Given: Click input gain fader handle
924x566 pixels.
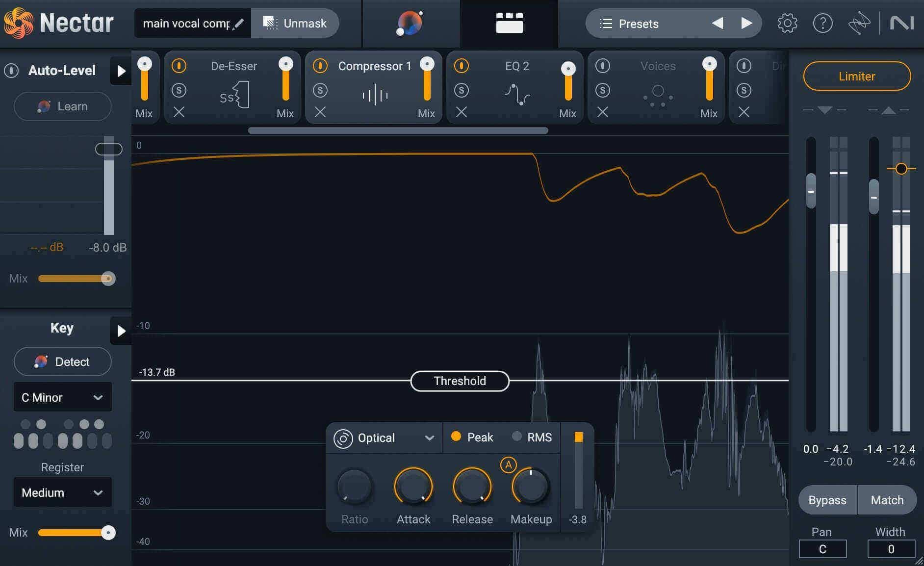Looking at the screenshot, I should point(811,191).
